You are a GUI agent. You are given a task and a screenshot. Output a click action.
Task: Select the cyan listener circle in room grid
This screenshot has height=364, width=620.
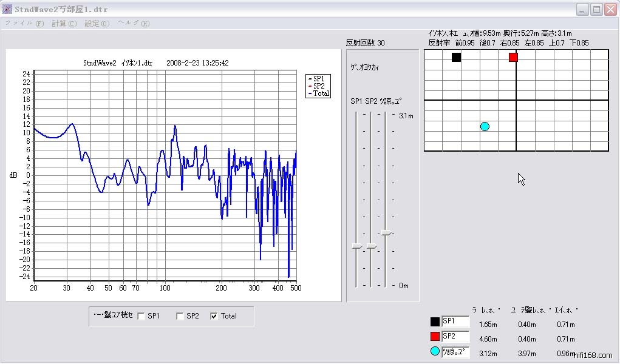click(x=485, y=126)
